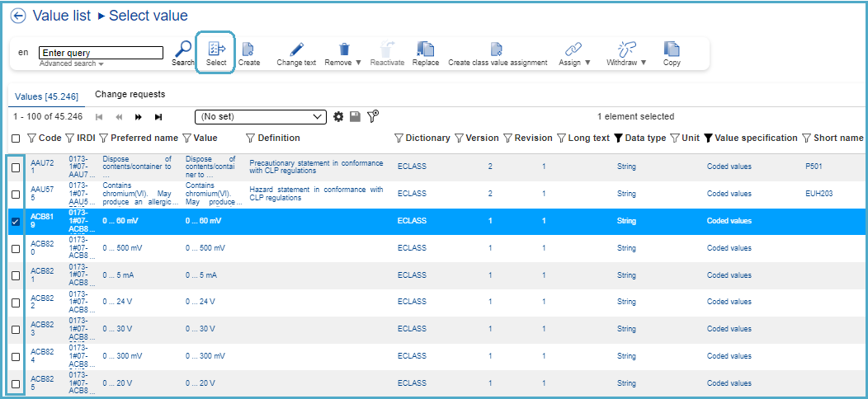This screenshot has width=868, height=399.
Task: Open the settings gear beside the set dropdown
Action: pos(338,117)
